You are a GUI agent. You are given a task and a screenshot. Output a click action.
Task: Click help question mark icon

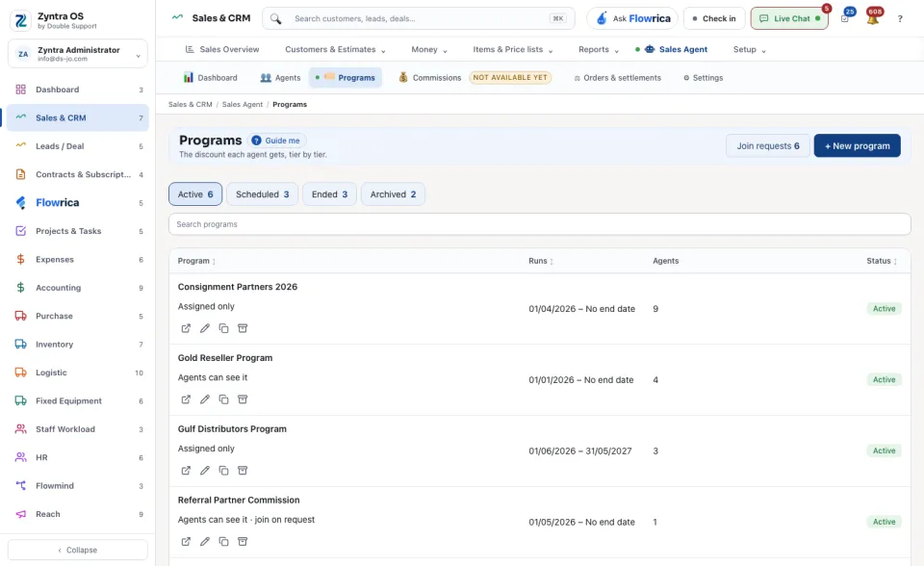point(900,19)
